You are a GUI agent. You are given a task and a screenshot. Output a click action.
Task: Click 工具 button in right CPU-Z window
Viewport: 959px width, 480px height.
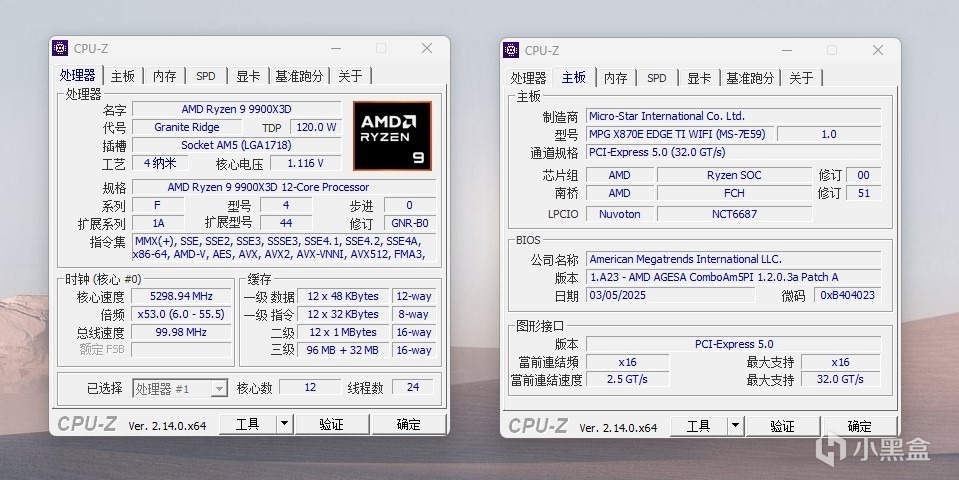(x=698, y=426)
